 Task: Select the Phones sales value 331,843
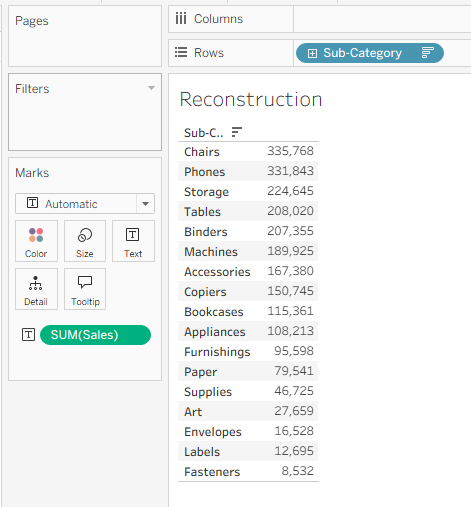[x=290, y=171]
